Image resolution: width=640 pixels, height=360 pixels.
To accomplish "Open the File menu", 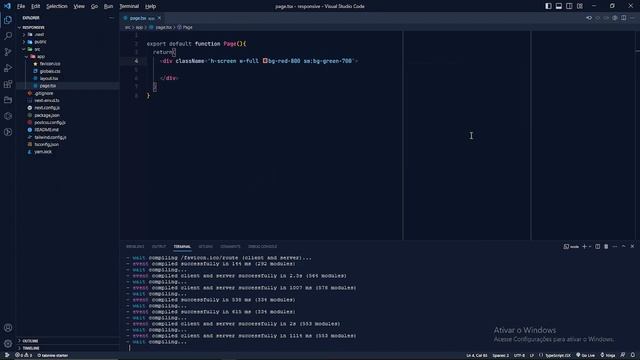I will pos(21,7).
